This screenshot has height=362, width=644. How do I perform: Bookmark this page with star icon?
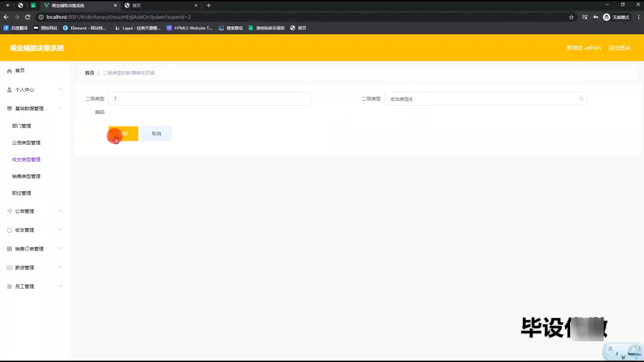(572, 17)
